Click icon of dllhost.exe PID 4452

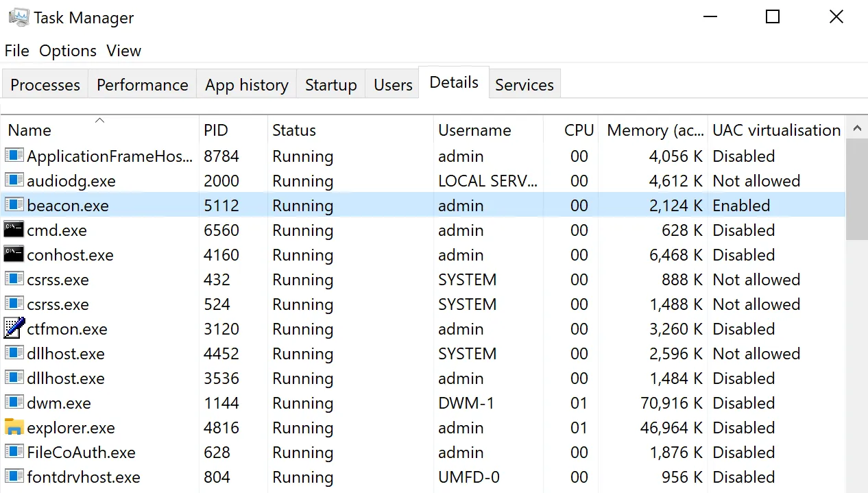(x=14, y=353)
